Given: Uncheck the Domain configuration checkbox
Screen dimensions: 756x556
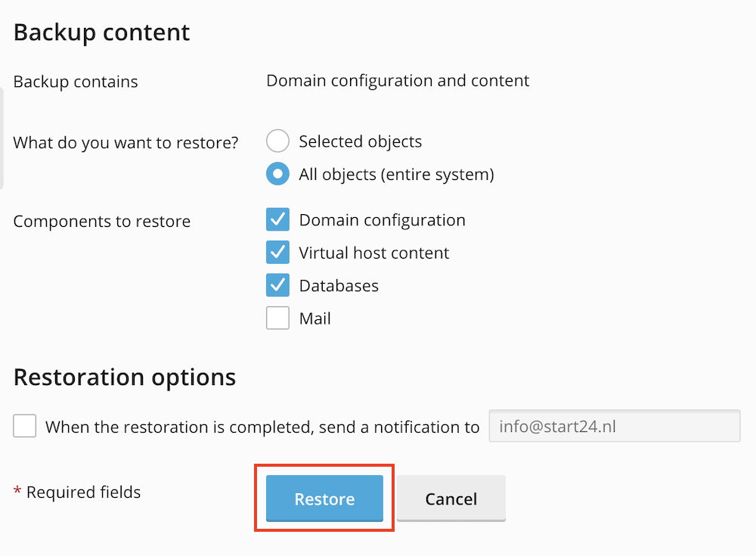Looking at the screenshot, I should (x=277, y=220).
